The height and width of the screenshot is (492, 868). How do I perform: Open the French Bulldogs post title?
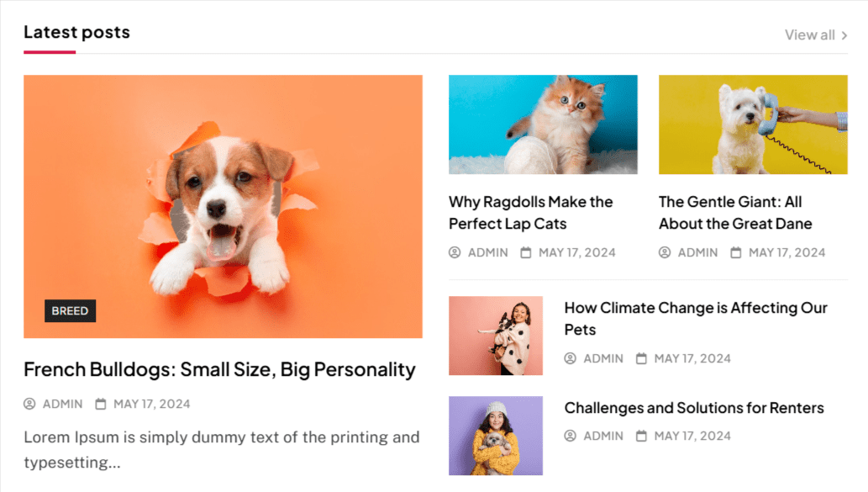pos(219,369)
